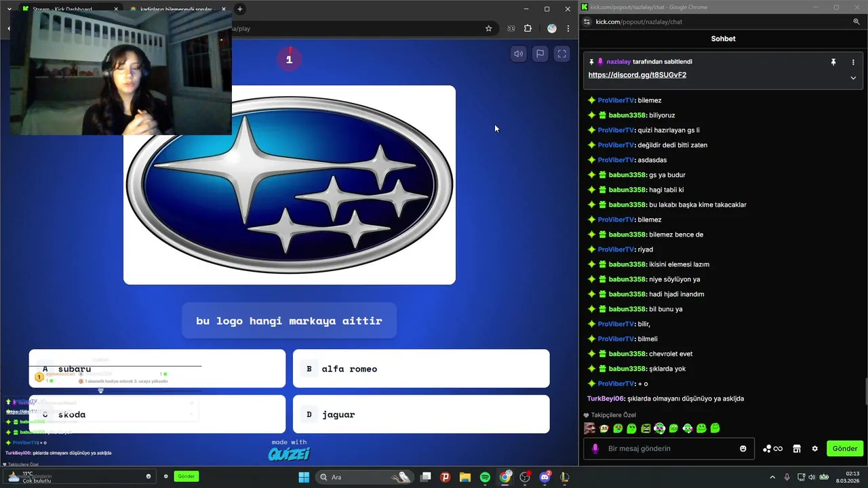Mute the quiz sound with the speaker icon
The image size is (868, 488).
(518, 54)
